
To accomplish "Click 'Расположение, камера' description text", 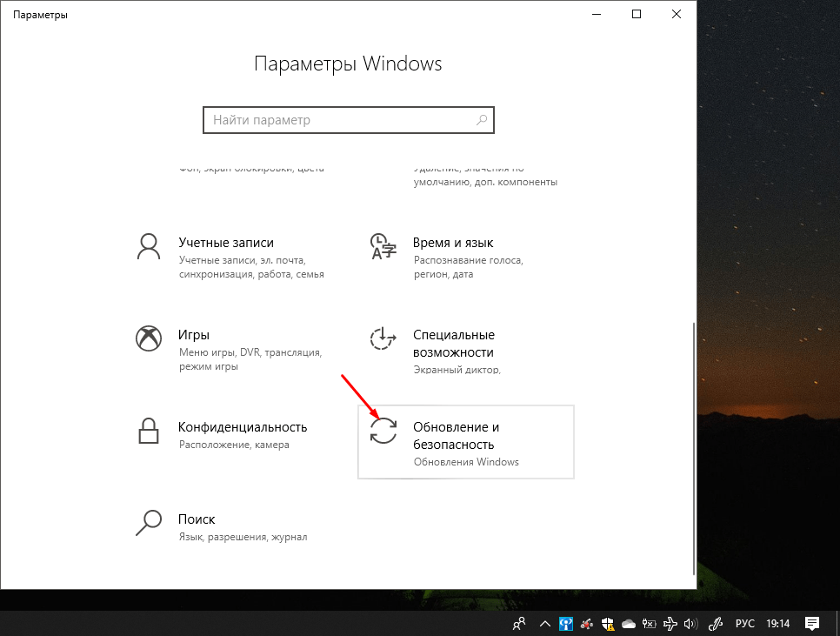I will pyautogui.click(x=234, y=445).
